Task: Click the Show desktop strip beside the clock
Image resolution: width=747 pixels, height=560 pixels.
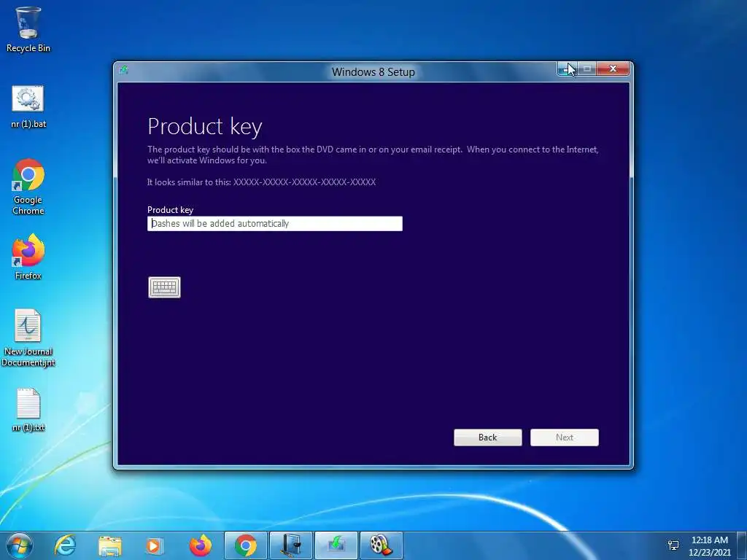Action: tap(742, 545)
